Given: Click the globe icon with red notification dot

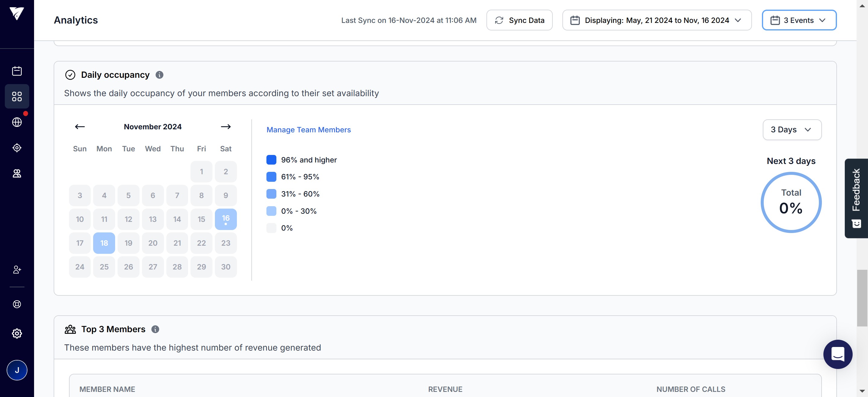Looking at the screenshot, I should tap(17, 122).
